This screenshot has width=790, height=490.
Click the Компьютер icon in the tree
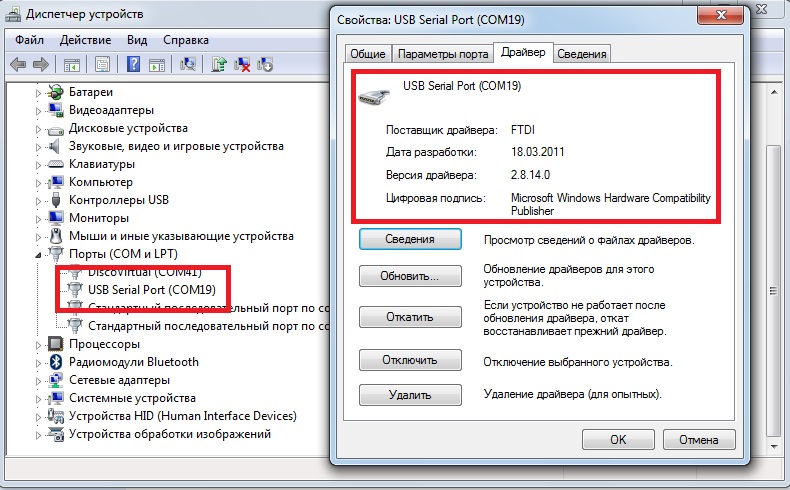click(55, 182)
